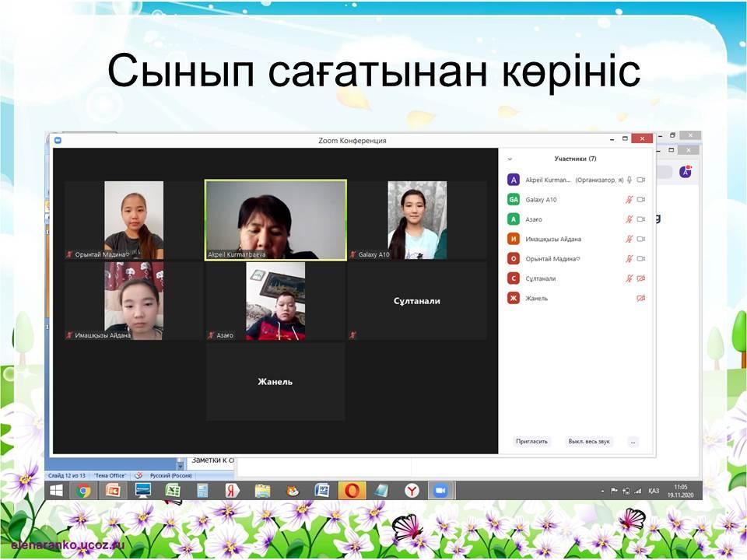
Task: Toggle microphone for organizer Akpeil Kurmanbaeva
Action: (x=630, y=180)
